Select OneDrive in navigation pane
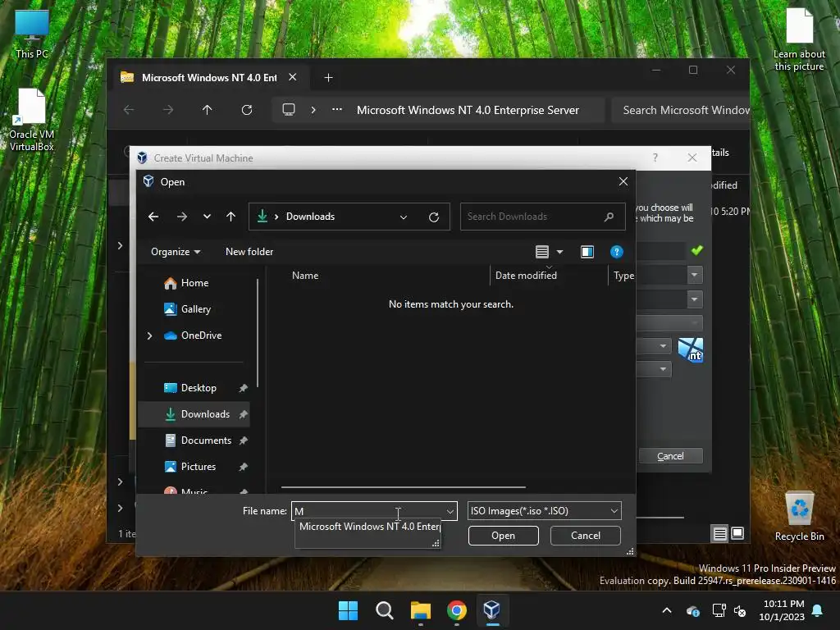The image size is (840, 630). (x=202, y=336)
